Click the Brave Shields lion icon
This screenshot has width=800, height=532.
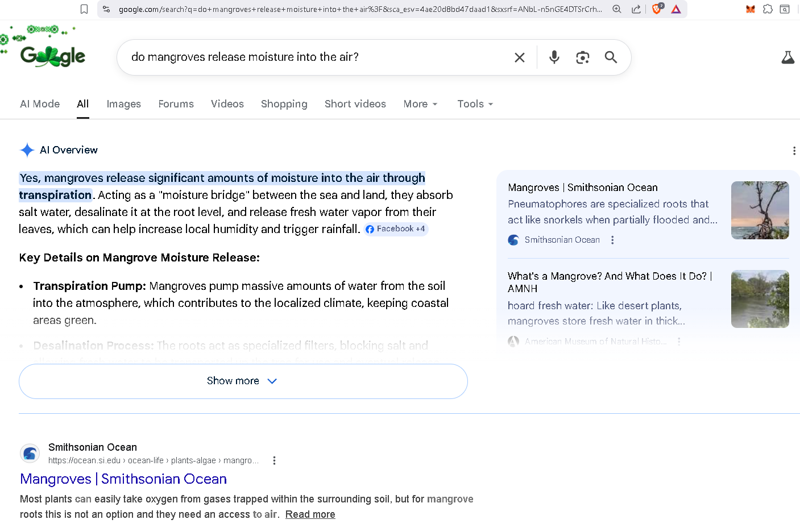657,9
